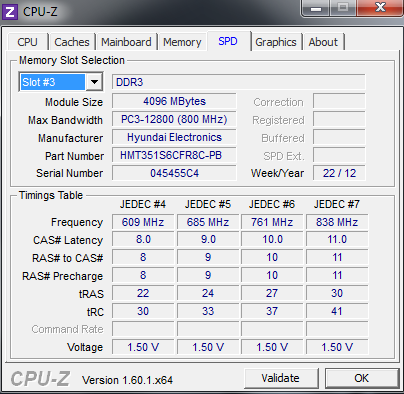
Task: Click the Validate button
Action: (x=281, y=378)
